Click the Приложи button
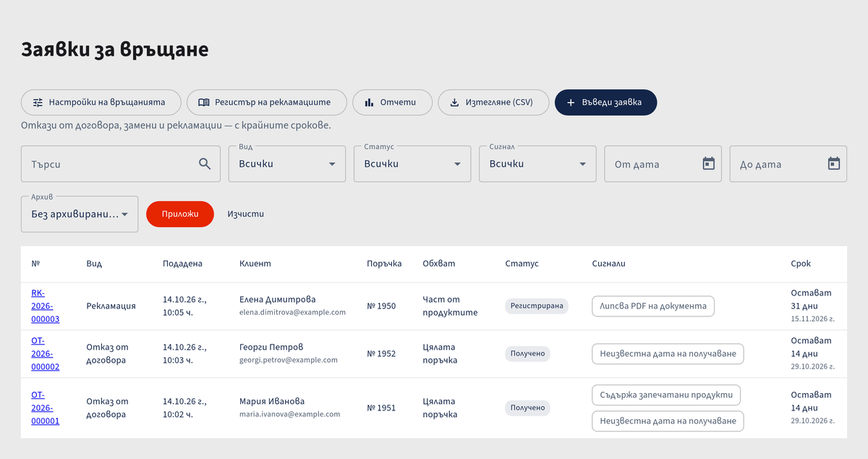This screenshot has height=459, width=868. pos(180,214)
